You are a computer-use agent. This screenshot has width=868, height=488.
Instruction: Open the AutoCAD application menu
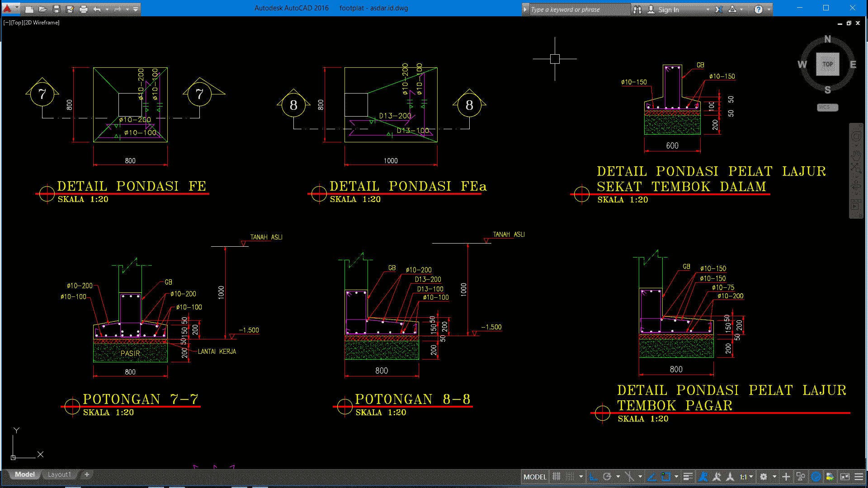click(x=10, y=8)
